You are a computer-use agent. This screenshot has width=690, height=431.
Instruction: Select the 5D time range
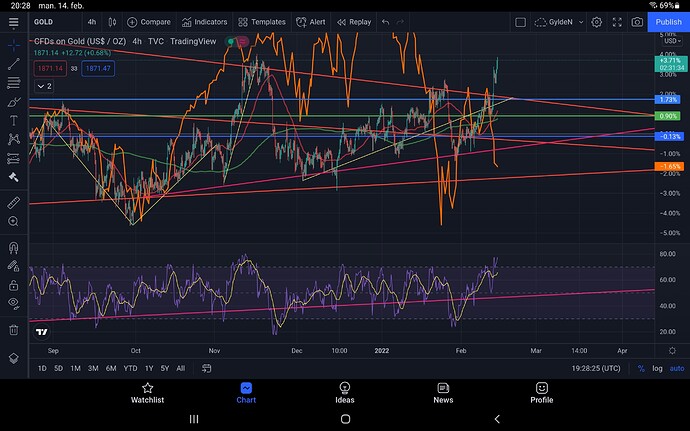point(59,368)
